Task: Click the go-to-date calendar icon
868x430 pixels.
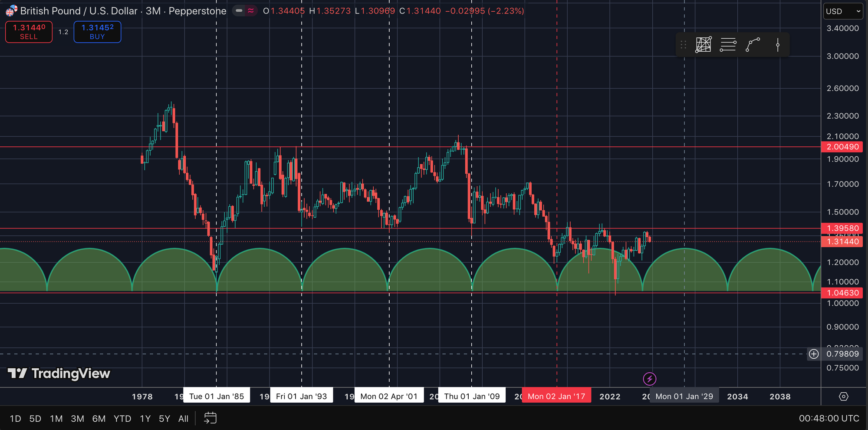Action: [x=210, y=418]
